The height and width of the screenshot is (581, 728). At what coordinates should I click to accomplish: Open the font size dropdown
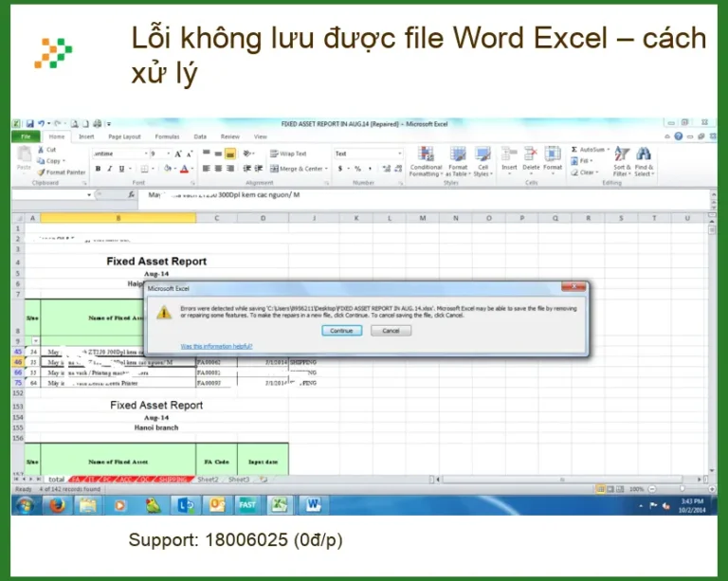click(x=168, y=154)
